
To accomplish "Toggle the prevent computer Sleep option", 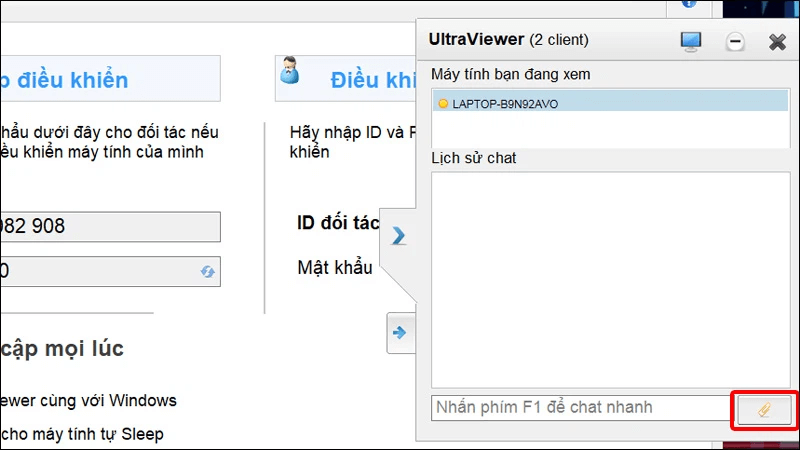I will click(82, 434).
